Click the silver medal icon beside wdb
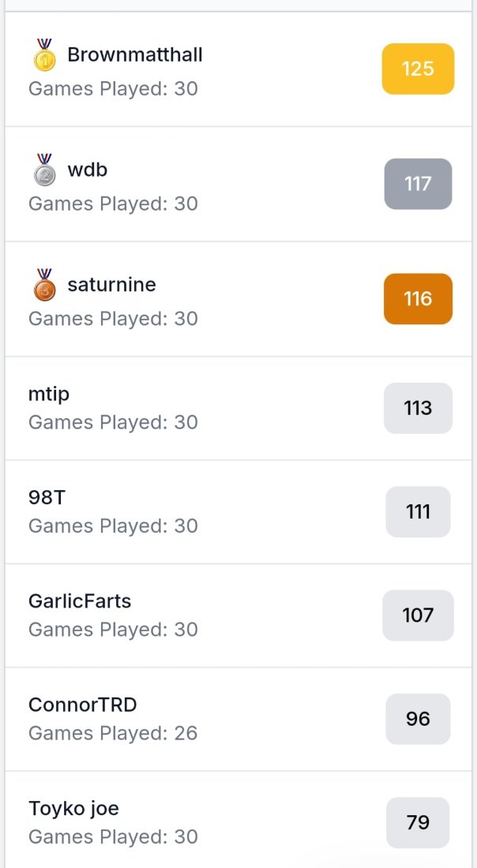477x868 pixels. click(44, 170)
